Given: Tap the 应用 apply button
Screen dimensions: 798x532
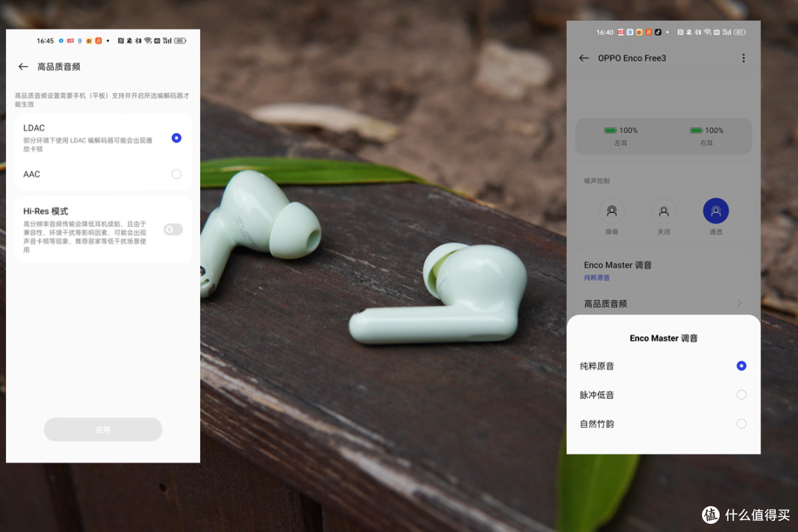Looking at the screenshot, I should pyautogui.click(x=103, y=430).
